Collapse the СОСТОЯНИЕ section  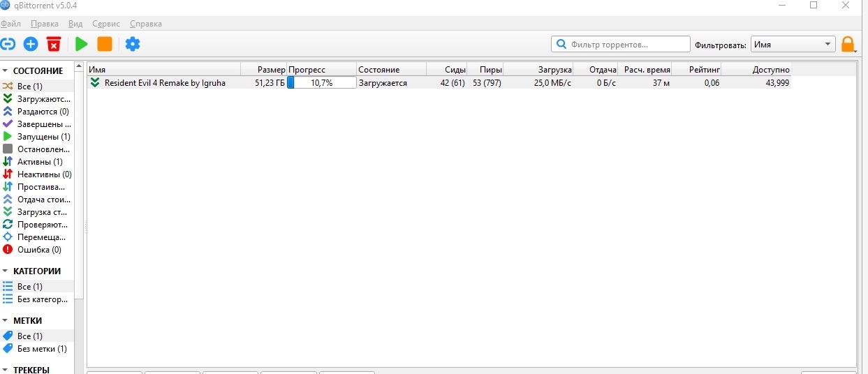click(x=6, y=71)
